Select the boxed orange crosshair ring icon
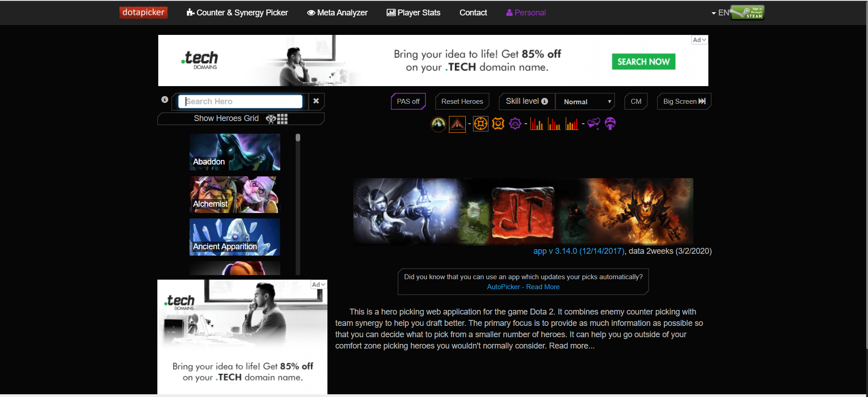 tap(481, 123)
